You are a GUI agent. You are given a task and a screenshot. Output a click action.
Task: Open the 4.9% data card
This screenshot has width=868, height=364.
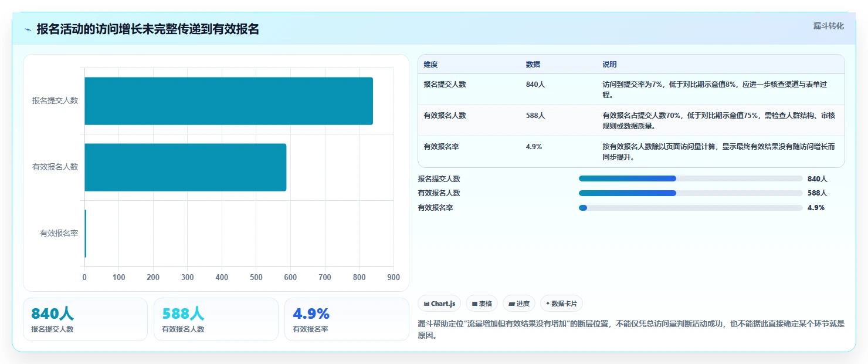[x=347, y=319]
